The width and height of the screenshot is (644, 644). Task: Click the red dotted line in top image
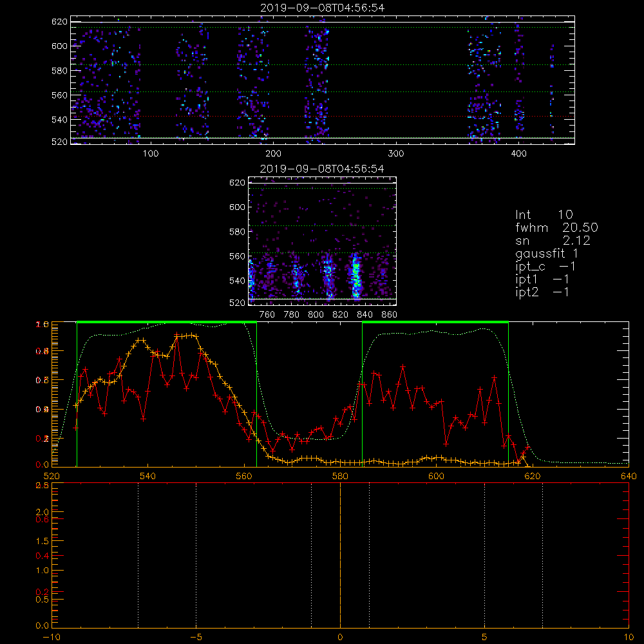323,117
